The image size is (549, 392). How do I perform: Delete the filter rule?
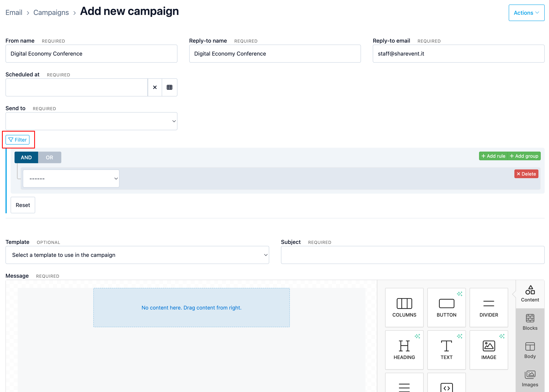click(x=526, y=174)
